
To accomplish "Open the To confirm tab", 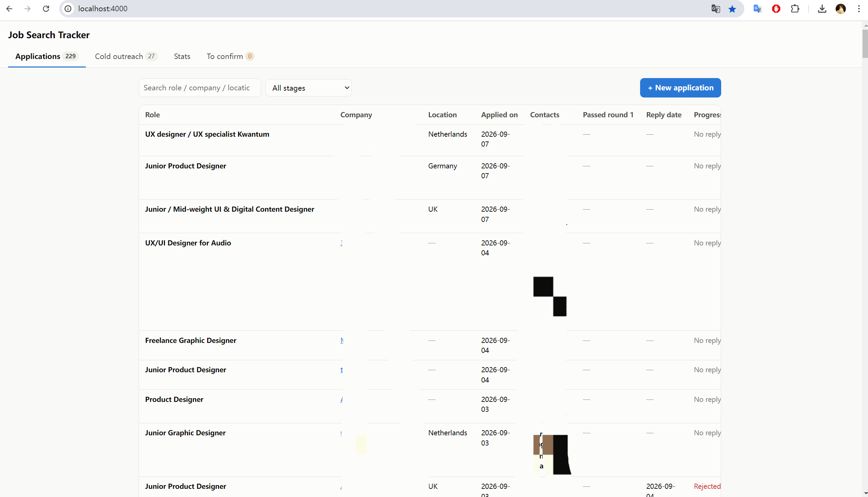I will pos(230,56).
